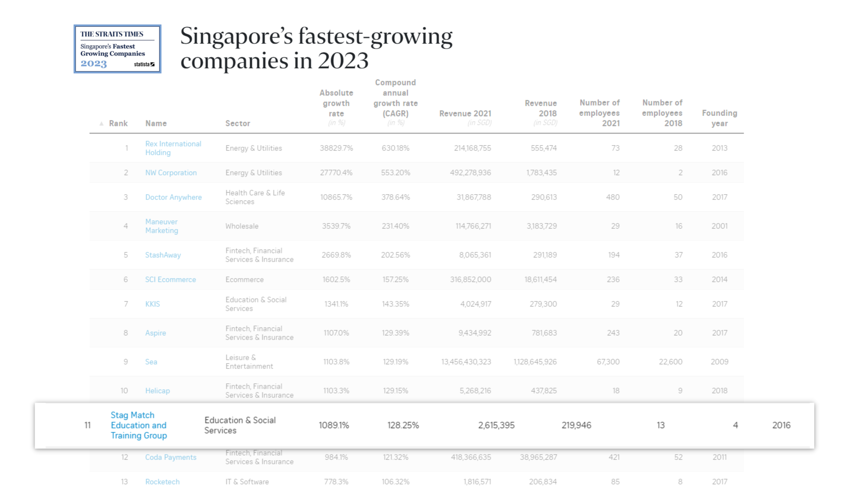
Task: Sort by Number of employees 2021 header
Action: tap(599, 113)
